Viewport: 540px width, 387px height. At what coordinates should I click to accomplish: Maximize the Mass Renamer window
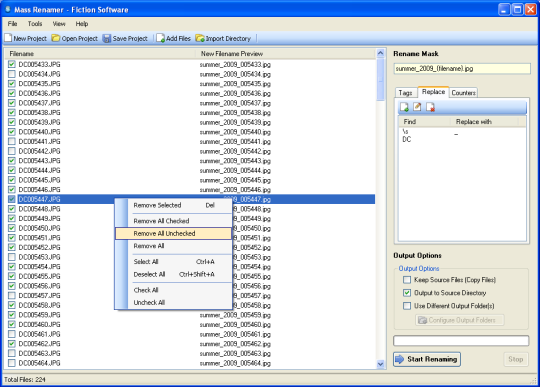click(x=517, y=9)
